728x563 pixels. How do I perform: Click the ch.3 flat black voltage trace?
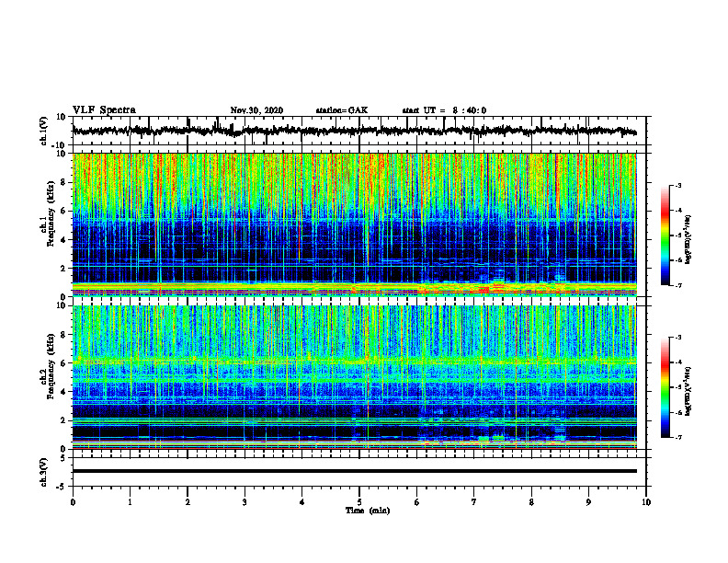click(355, 471)
